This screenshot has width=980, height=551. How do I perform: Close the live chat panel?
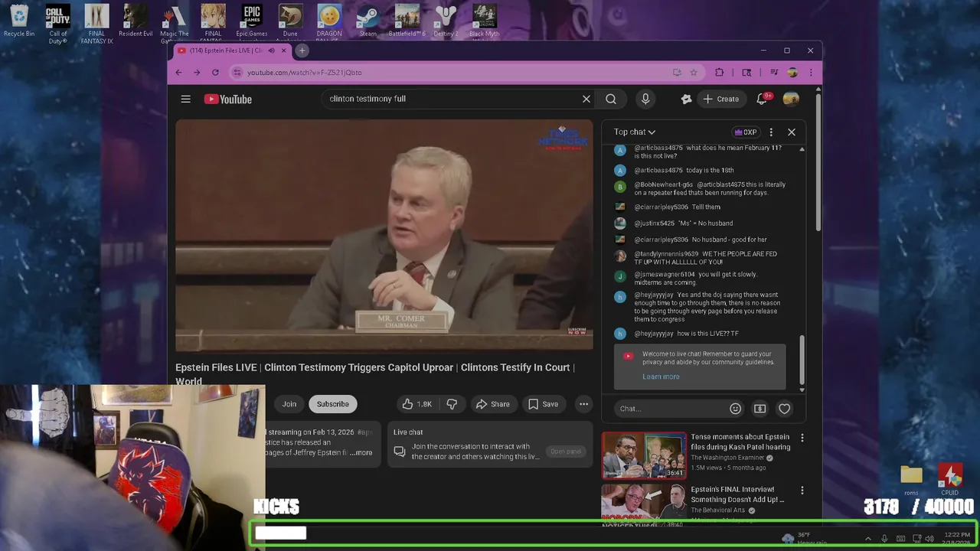point(792,132)
